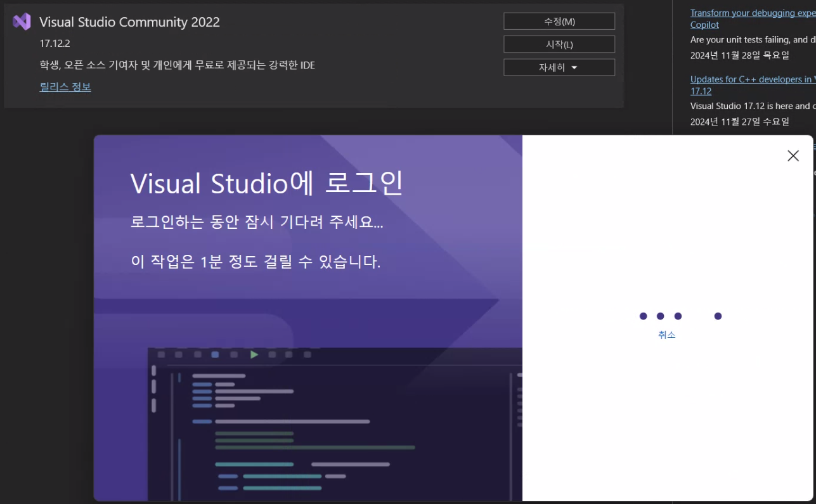This screenshot has height=504, width=816.
Task: Click the Visual Studio purple logo icon
Action: (x=22, y=22)
